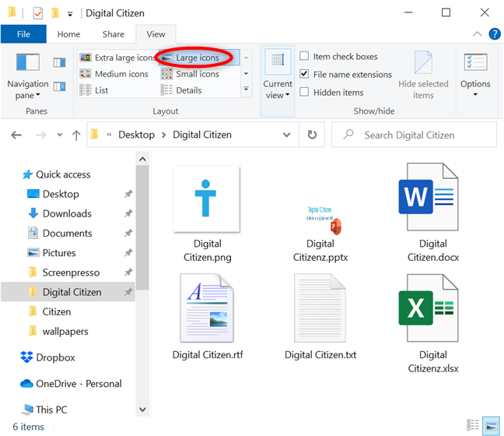
Task: Select List layout
Action: pyautogui.click(x=94, y=90)
